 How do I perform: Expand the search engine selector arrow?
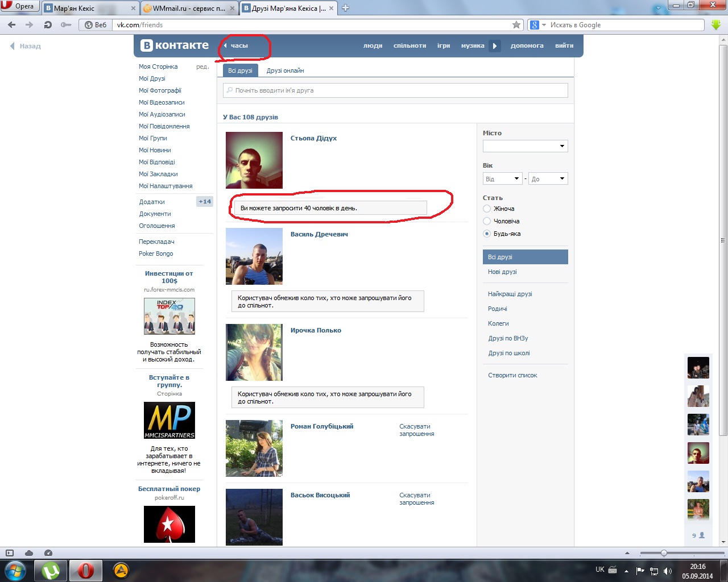click(544, 25)
